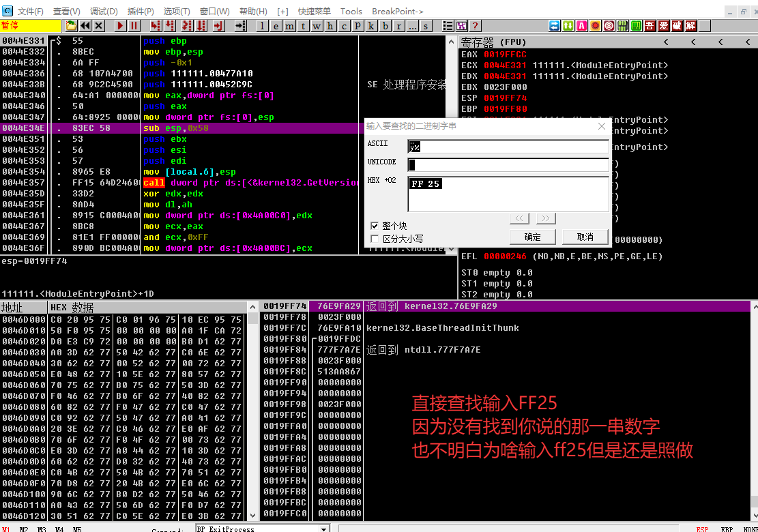Open the 插件(P) plugins menu
The height and width of the screenshot is (532, 758).
[141, 12]
